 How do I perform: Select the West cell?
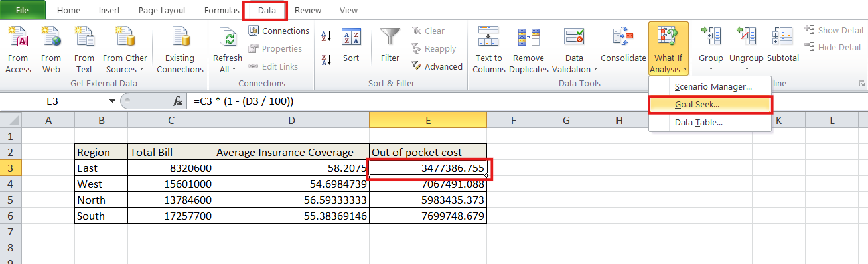pyautogui.click(x=102, y=184)
